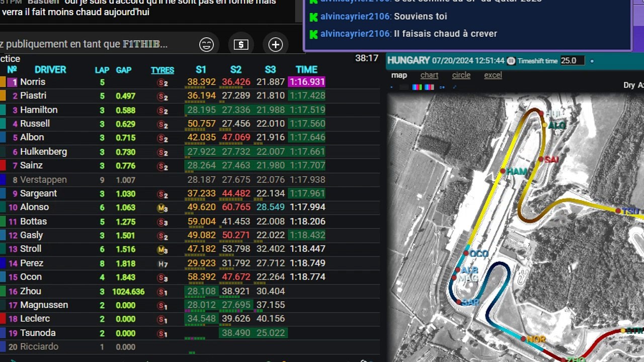Click the second multicolor bars icon under map
The image size is (644, 362).
click(x=429, y=87)
